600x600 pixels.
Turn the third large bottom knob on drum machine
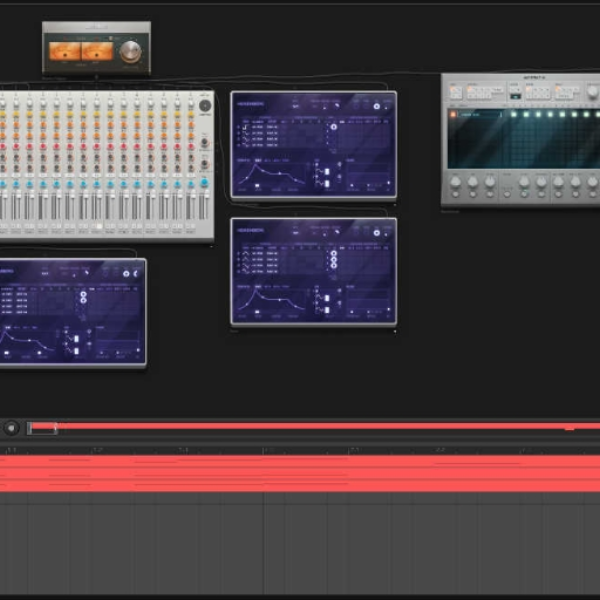coord(490,183)
